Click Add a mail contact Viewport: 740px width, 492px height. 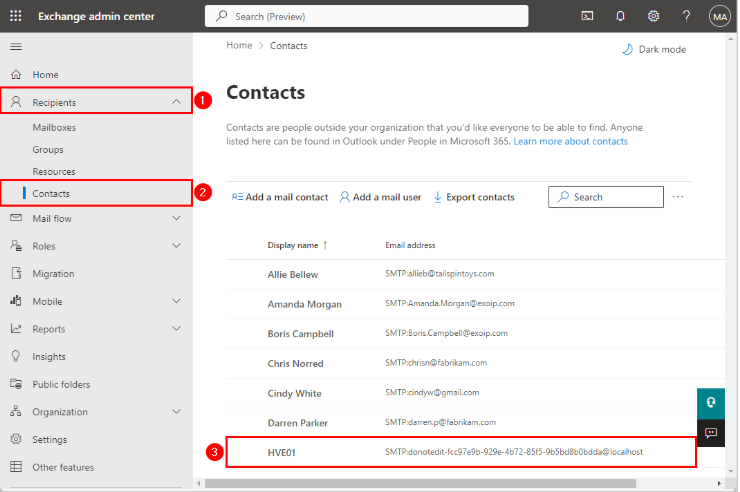coord(280,197)
